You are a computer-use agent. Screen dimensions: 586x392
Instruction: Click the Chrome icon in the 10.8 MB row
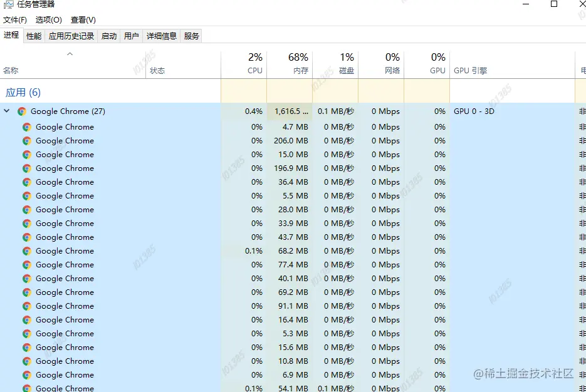click(26, 361)
